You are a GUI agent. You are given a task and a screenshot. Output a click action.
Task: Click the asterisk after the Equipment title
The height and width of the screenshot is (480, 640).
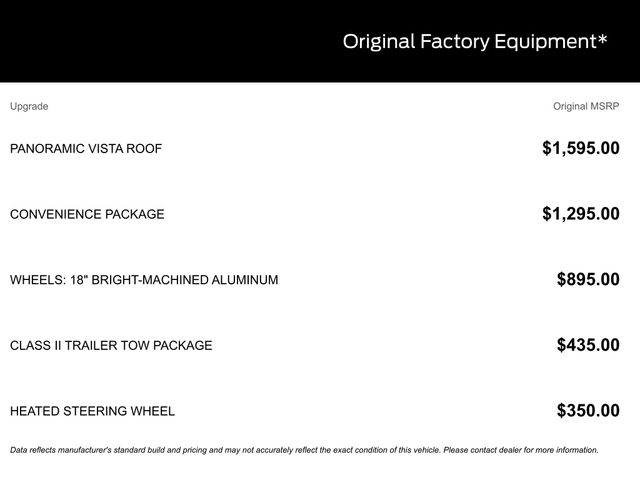coord(603,39)
